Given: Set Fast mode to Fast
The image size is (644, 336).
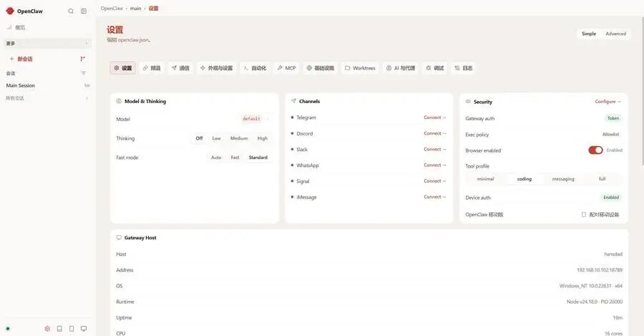Looking at the screenshot, I should pyautogui.click(x=235, y=158).
